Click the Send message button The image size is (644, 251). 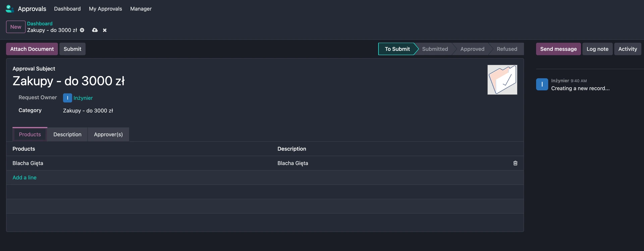pyautogui.click(x=558, y=49)
